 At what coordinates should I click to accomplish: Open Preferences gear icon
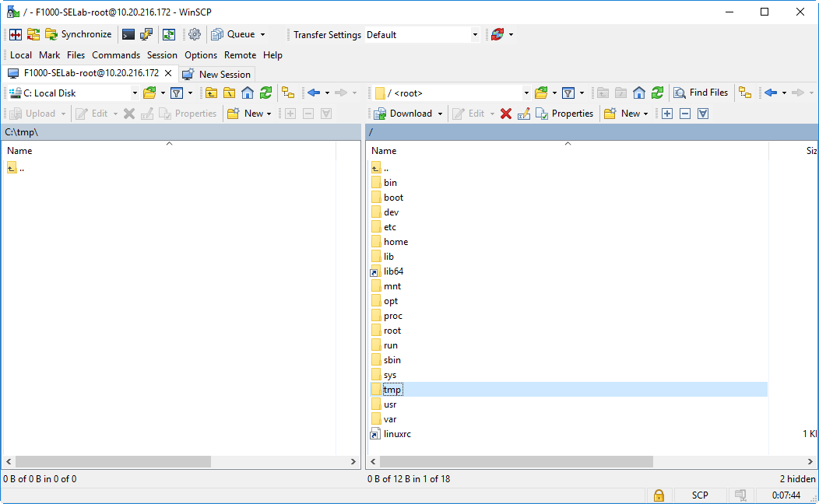tap(195, 34)
